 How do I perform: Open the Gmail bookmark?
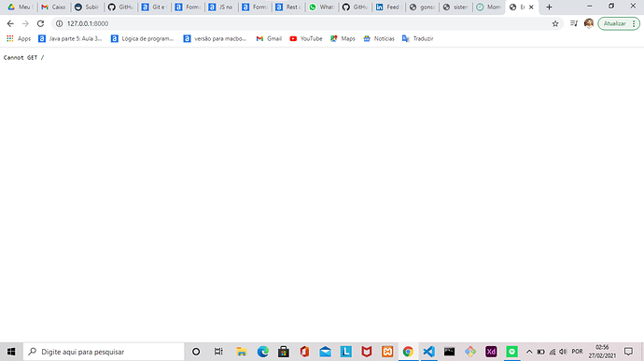tap(269, 38)
